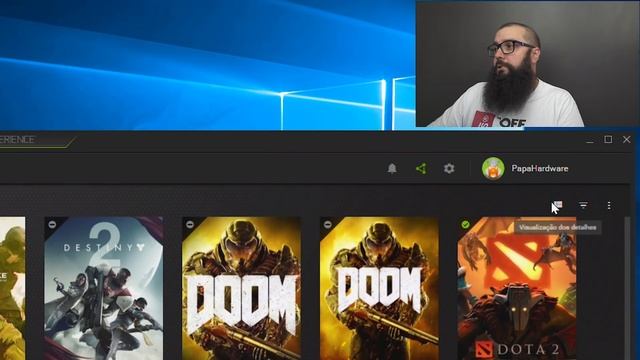Screen dimensions: 640x360
Task: Click the games list vertical scrollbar
Action: point(627,288)
